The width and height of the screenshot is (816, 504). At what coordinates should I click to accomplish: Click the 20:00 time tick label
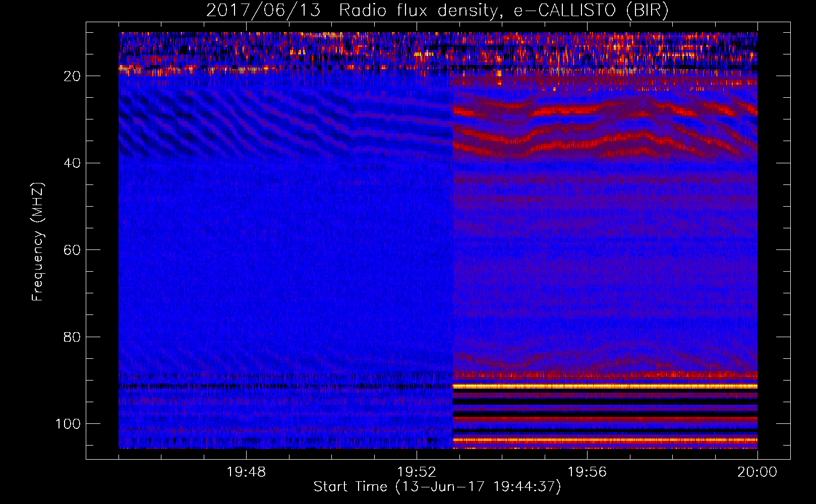[757, 472]
